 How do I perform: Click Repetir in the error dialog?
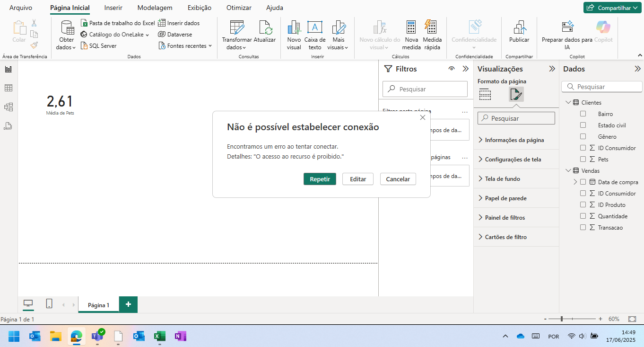pos(320,179)
